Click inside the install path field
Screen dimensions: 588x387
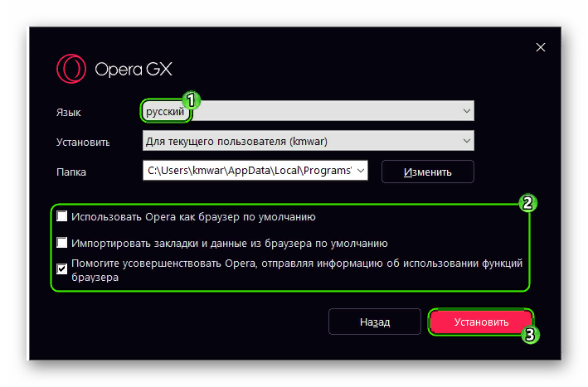(x=249, y=171)
